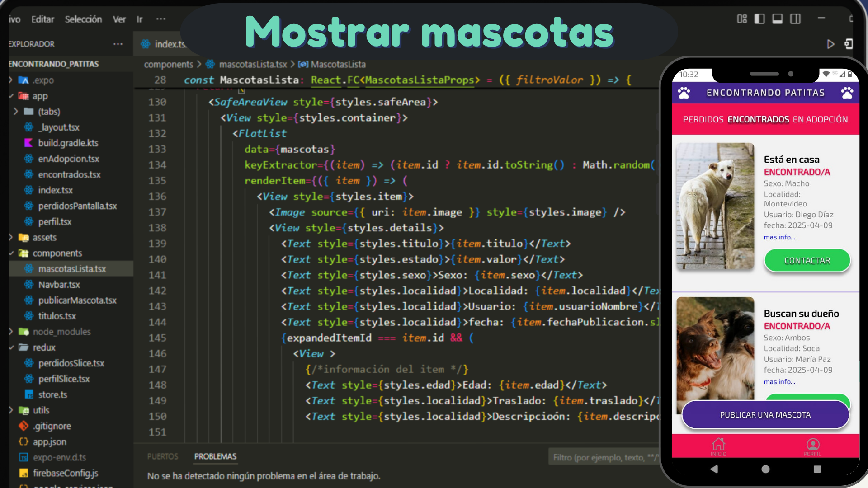Image resolution: width=868 pixels, height=488 pixels.
Task: Open Navbar.tsx in the explorer
Action: (x=59, y=285)
